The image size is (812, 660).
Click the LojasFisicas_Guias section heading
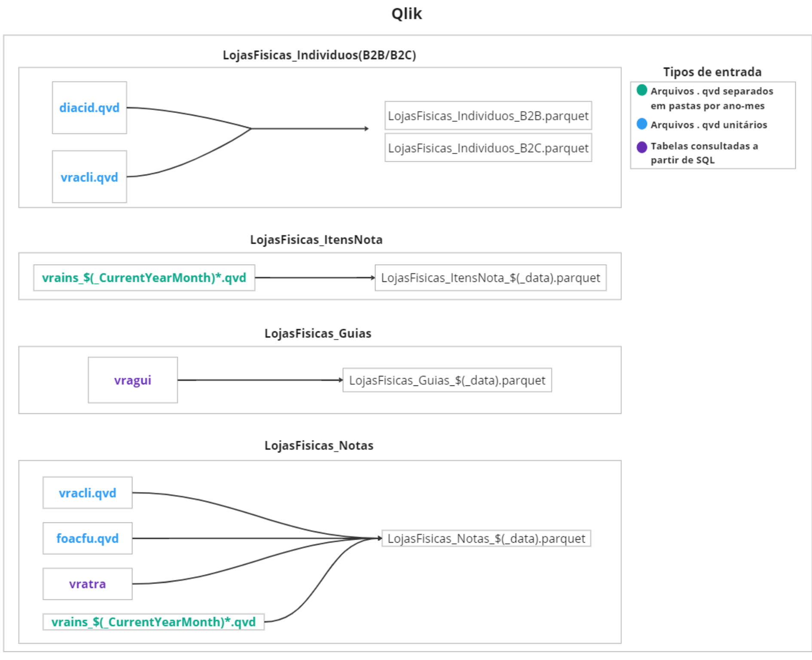click(317, 333)
